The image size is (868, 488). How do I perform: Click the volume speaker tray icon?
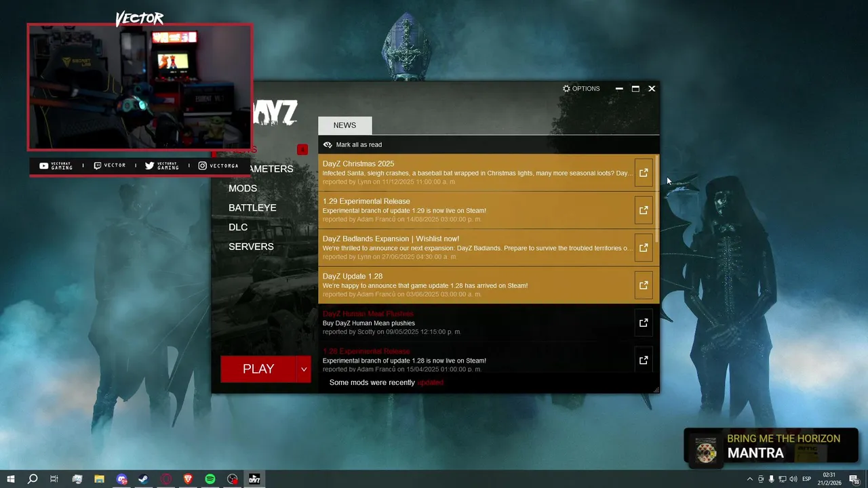(x=793, y=479)
